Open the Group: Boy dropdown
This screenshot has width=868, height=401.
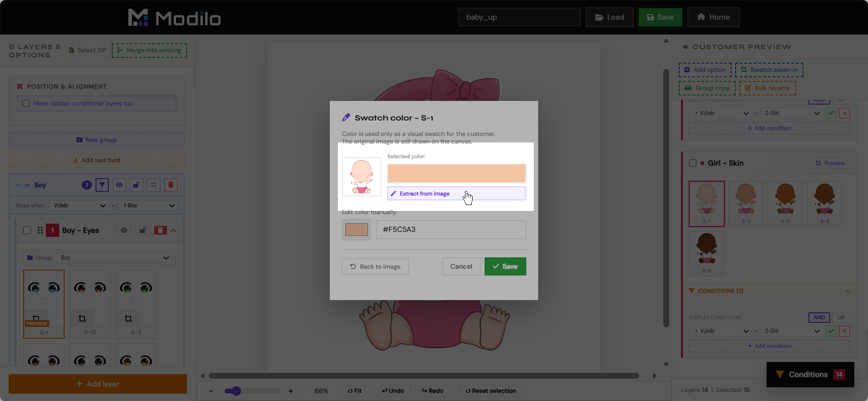click(115, 258)
